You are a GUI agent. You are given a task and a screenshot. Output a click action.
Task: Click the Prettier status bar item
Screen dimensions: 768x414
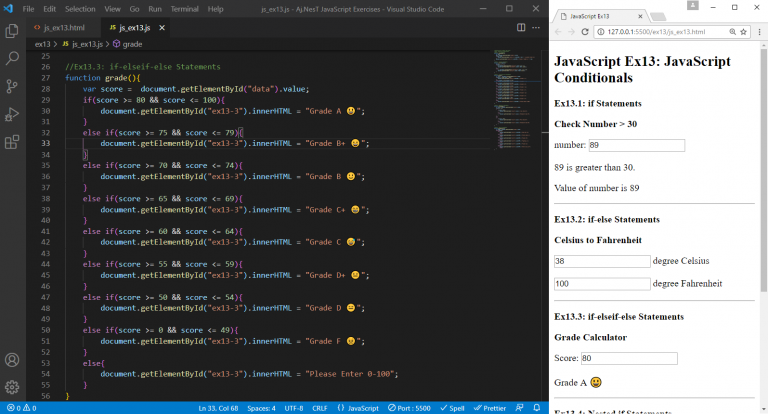490,408
